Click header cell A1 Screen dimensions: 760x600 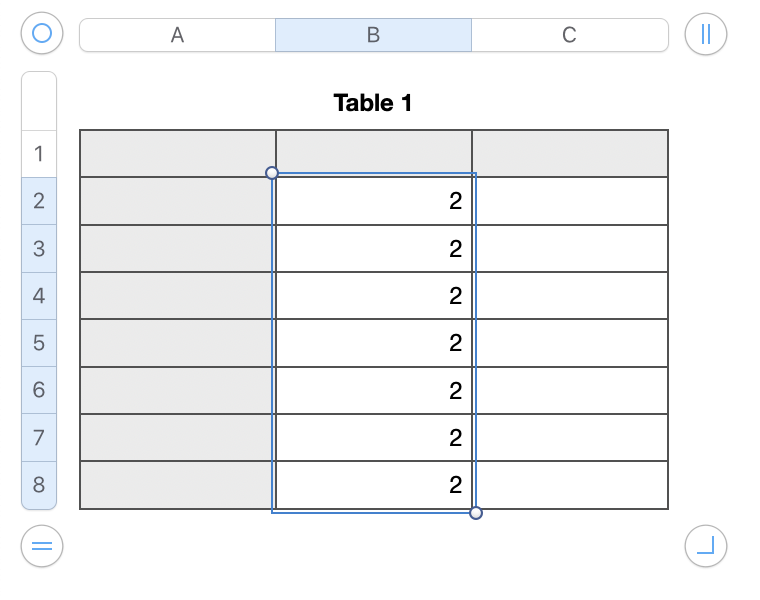point(177,154)
